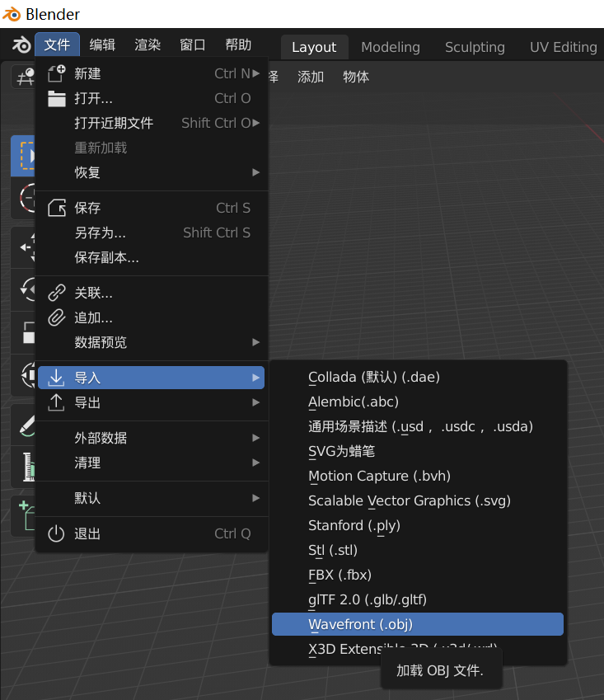Choose 保存 to save the file
The image size is (604, 700).
pos(152,208)
